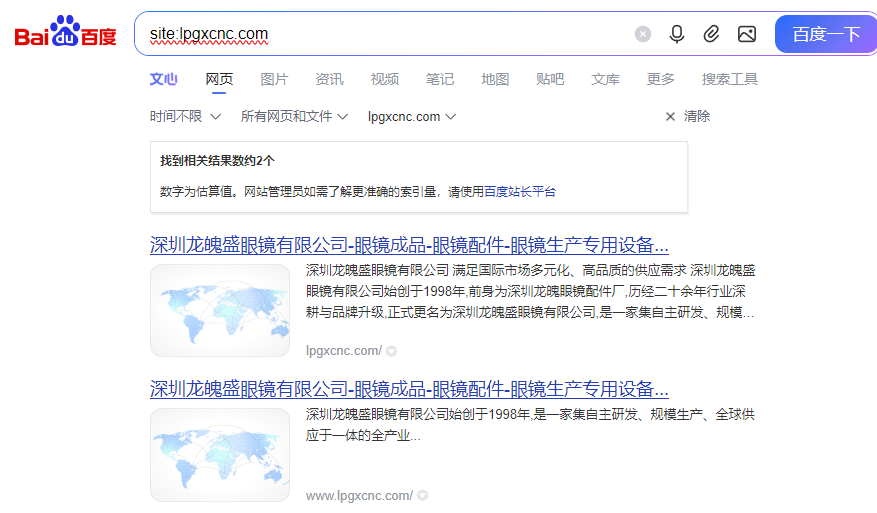Click the Baidu logo
The width and height of the screenshot is (877, 513).
(x=65, y=32)
